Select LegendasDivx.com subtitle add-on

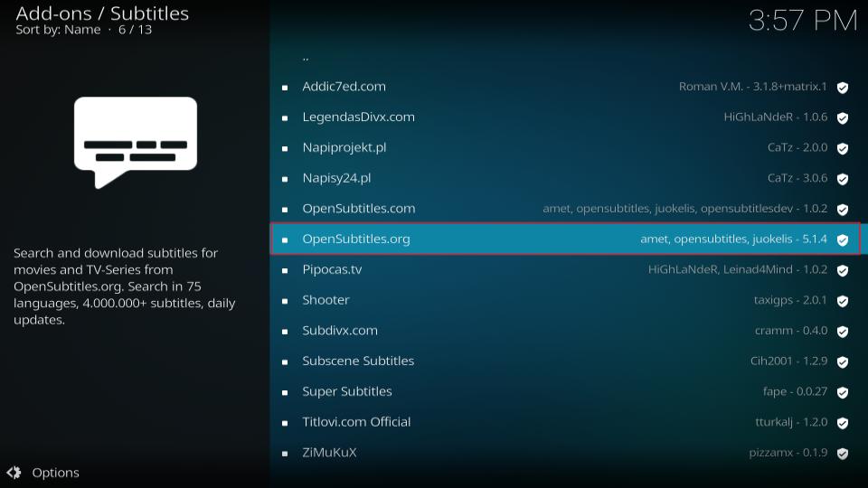358,117
